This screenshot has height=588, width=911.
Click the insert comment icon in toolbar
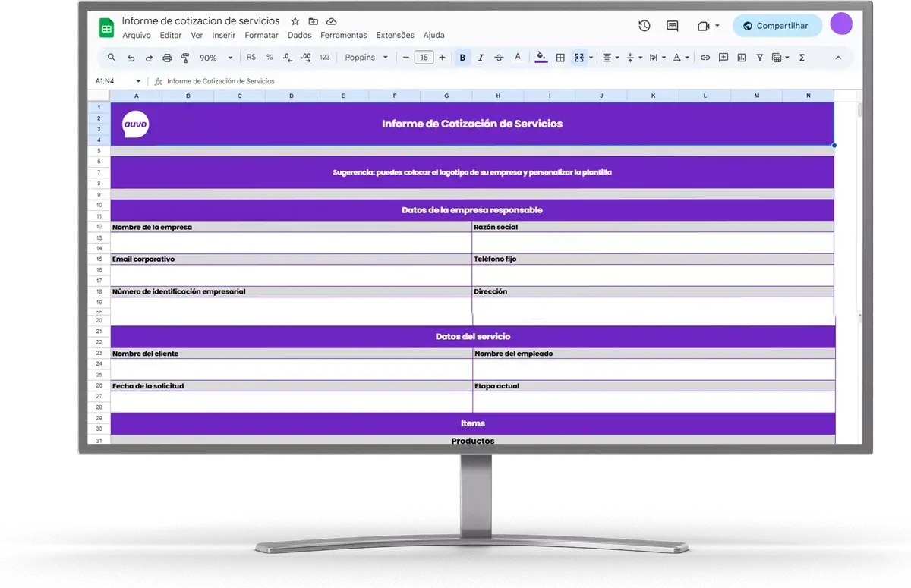723,58
